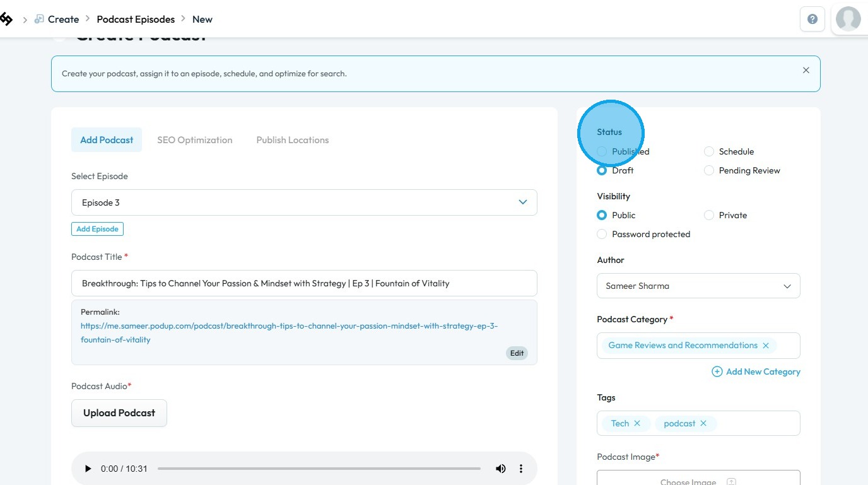
Task: Remove Game Reviews and Recommendations category
Action: coord(766,346)
